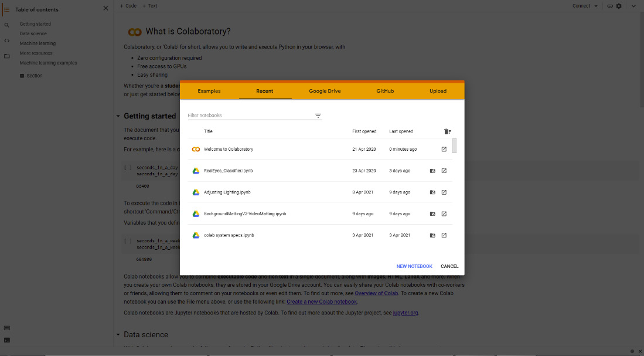Click the Connect button
The height and width of the screenshot is (356, 644).
[581, 6]
